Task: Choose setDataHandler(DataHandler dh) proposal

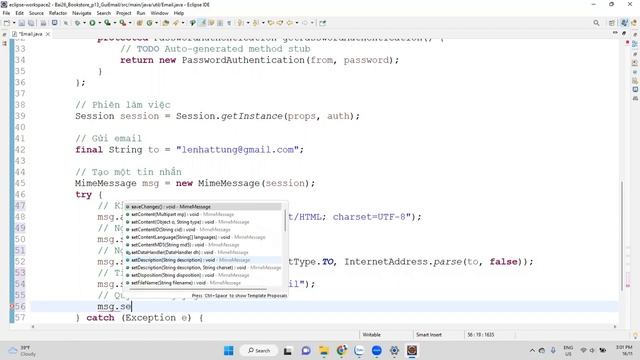Action: (203, 252)
